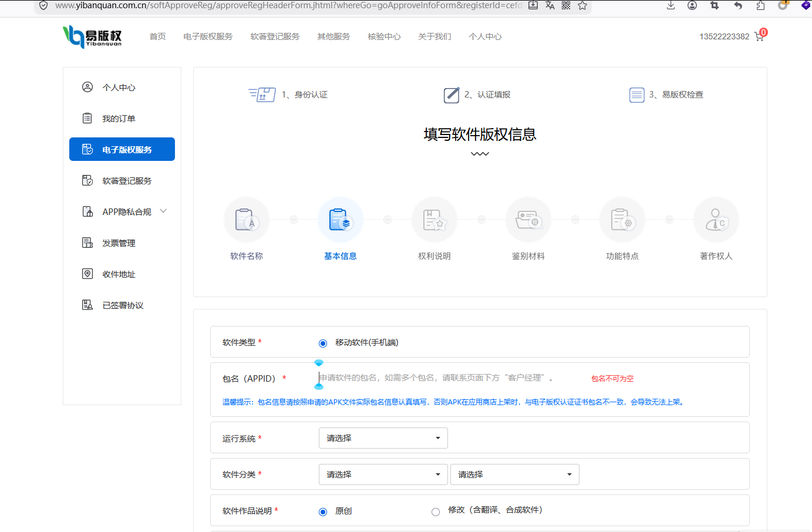Select 移动软件(手机端) radio button
The width and height of the screenshot is (812, 532).
coord(323,343)
